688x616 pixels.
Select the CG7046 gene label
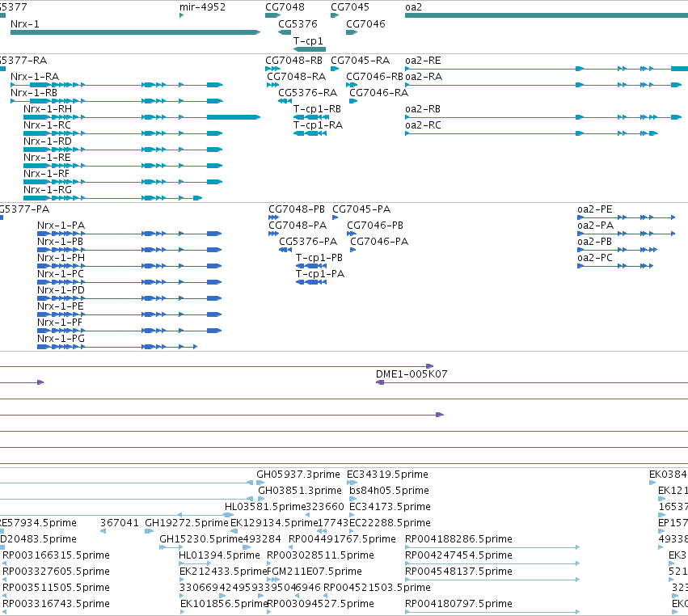click(365, 23)
